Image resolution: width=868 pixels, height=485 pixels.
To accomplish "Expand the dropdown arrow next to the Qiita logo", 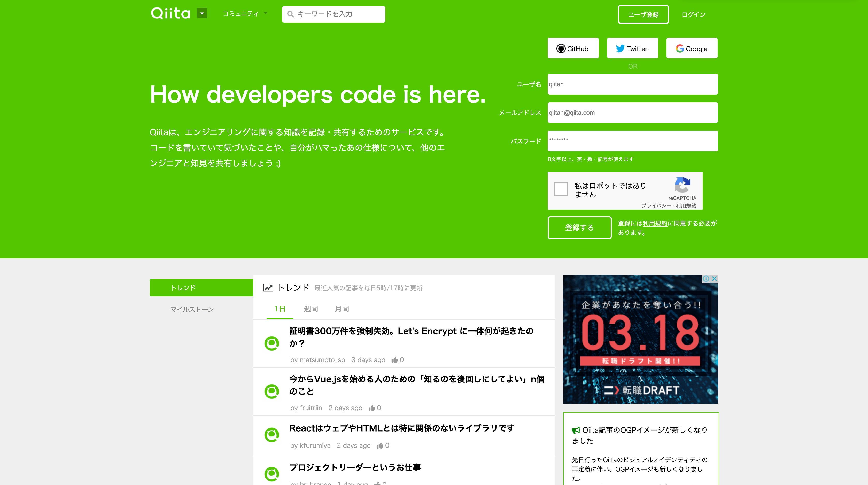I will pos(202,13).
